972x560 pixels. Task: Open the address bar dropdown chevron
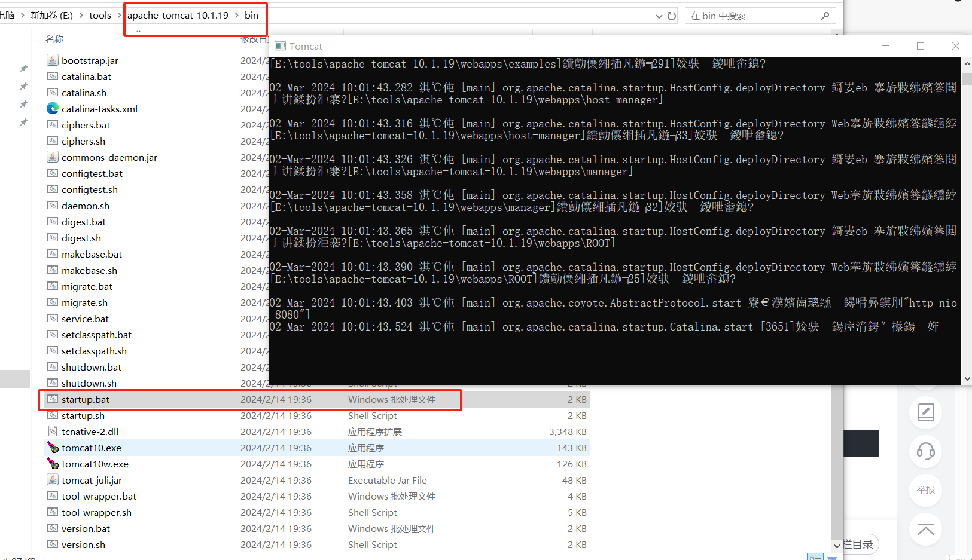[659, 16]
